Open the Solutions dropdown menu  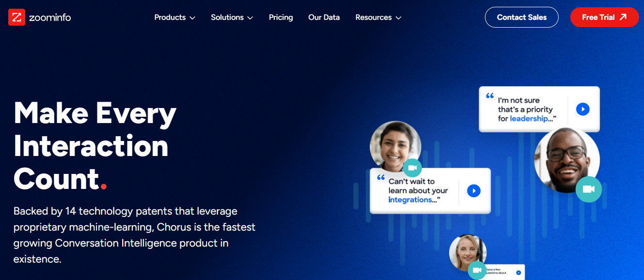coord(232,17)
